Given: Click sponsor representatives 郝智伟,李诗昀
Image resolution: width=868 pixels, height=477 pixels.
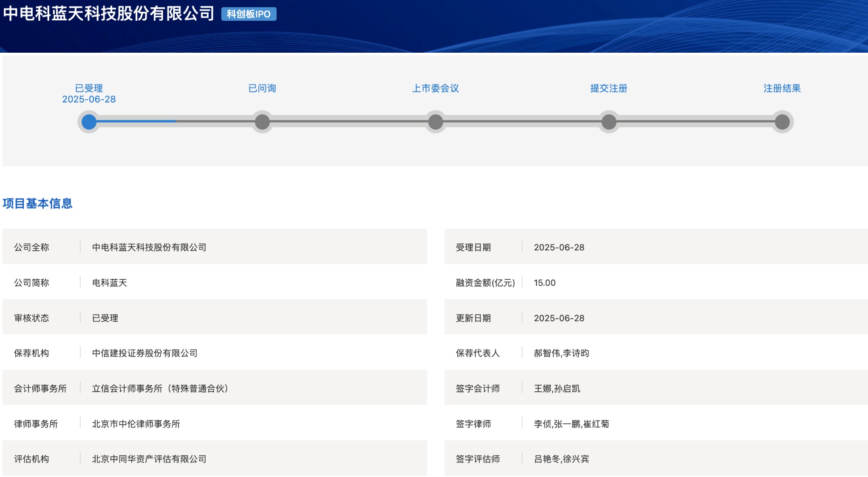Looking at the screenshot, I should (562, 353).
